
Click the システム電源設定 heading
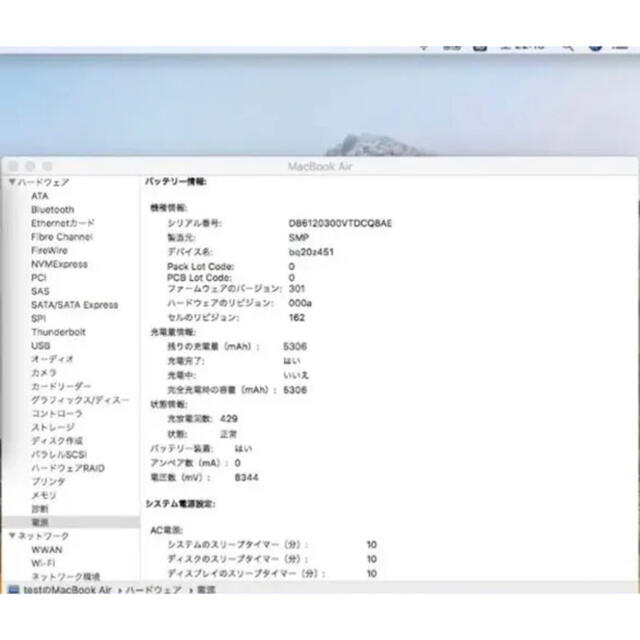point(180,504)
